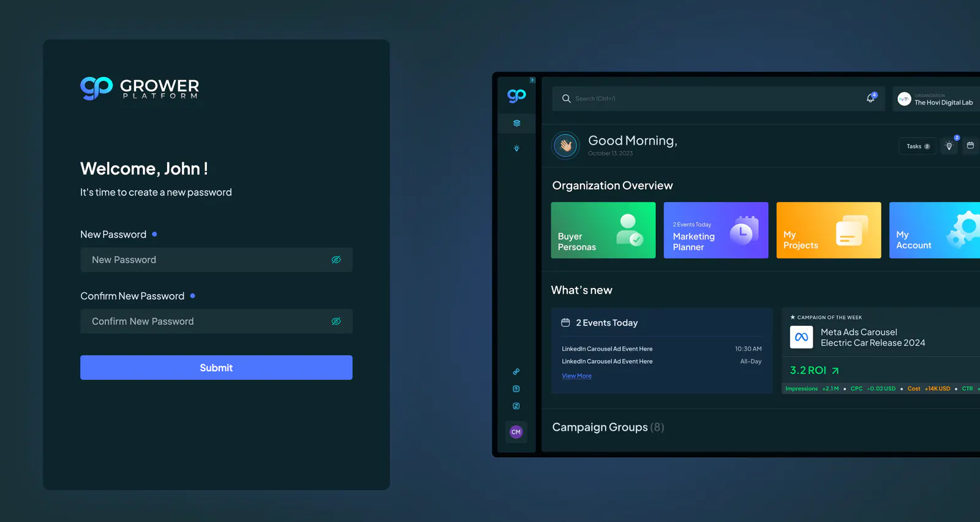Image resolution: width=980 pixels, height=522 pixels.
Task: Open the View More link
Action: point(577,376)
